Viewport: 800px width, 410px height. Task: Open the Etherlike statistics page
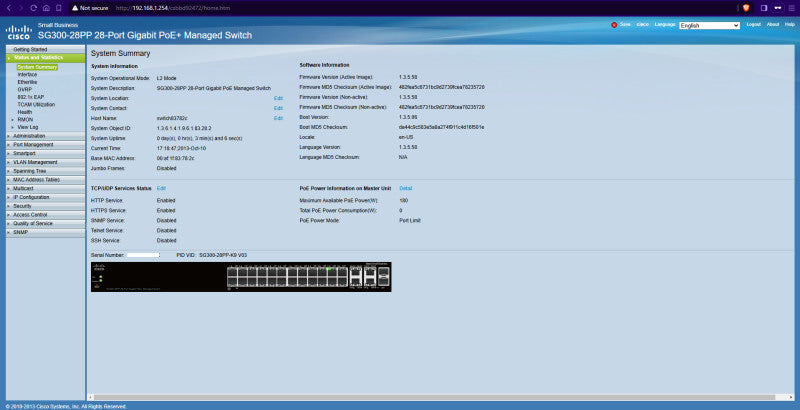(x=27, y=82)
